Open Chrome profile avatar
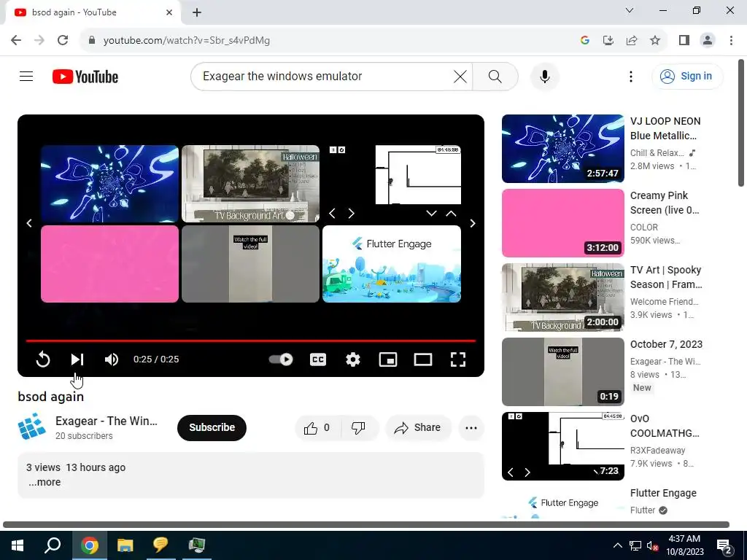 pyautogui.click(x=708, y=40)
